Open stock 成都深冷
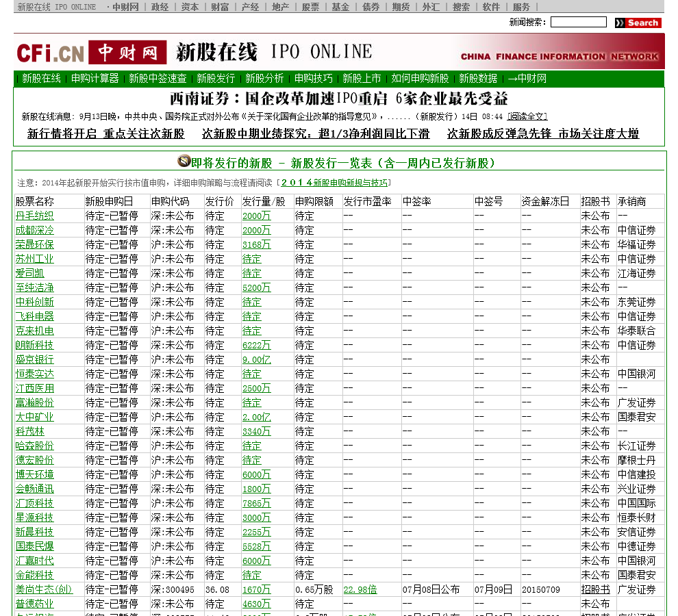Screen dimensions: 678x616 pos(35,230)
